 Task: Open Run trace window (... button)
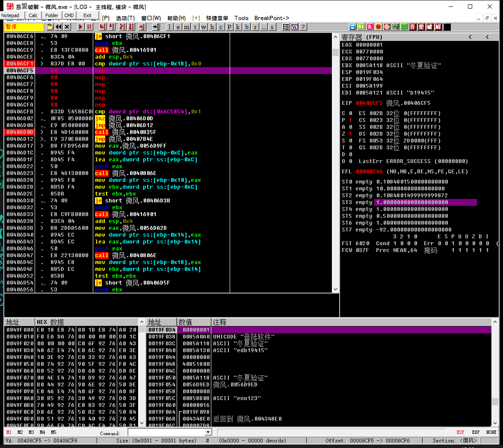(263, 27)
